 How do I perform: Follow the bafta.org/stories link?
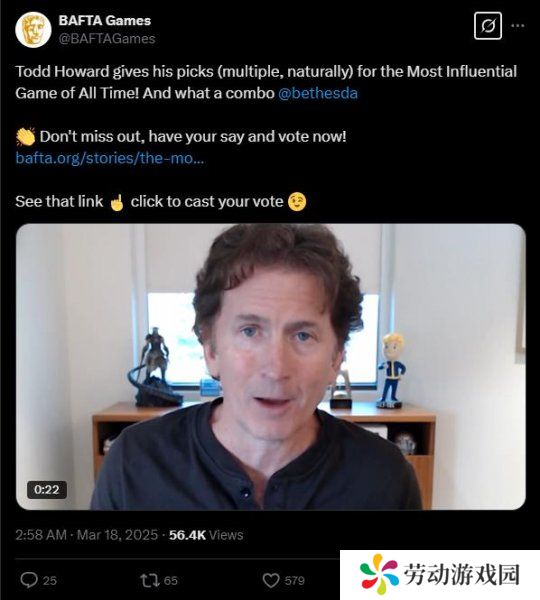(109, 158)
